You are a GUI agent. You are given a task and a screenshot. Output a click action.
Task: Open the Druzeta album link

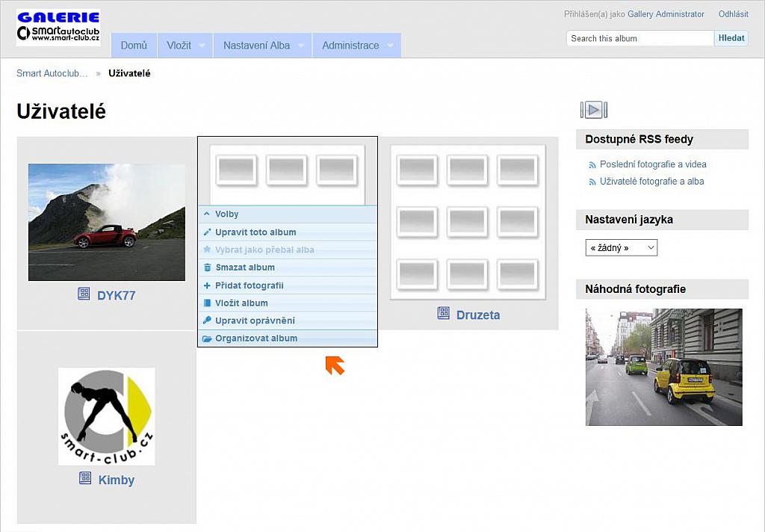click(x=478, y=315)
